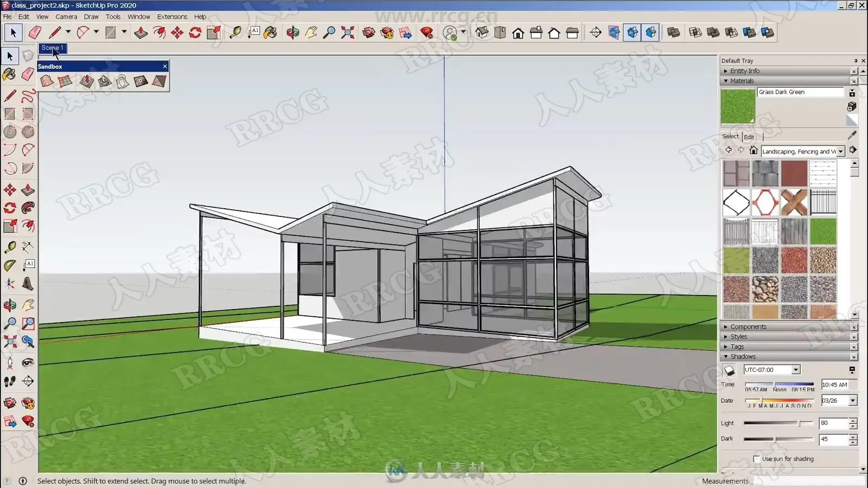Click the Measurements input box
Viewport: 868px width, 488px height.
coord(808,481)
